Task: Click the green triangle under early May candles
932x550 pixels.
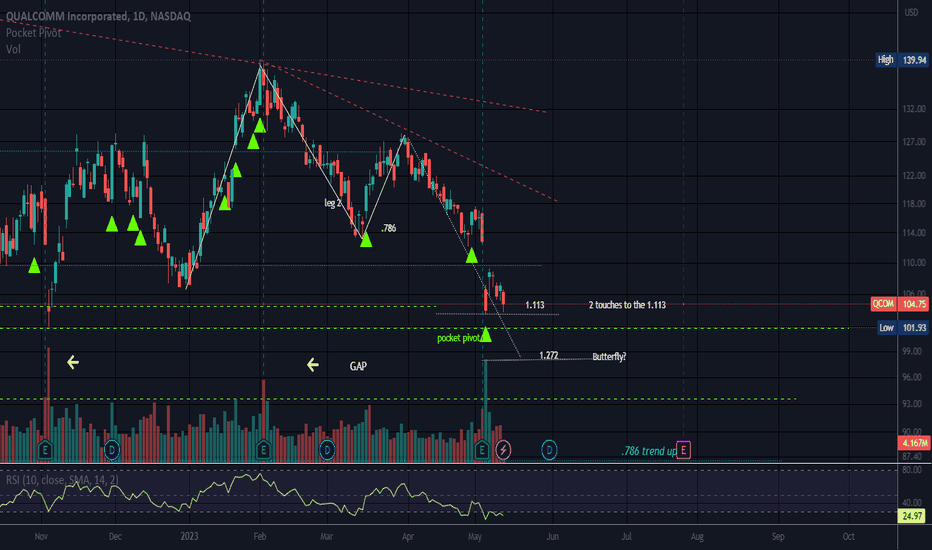Action: click(471, 256)
